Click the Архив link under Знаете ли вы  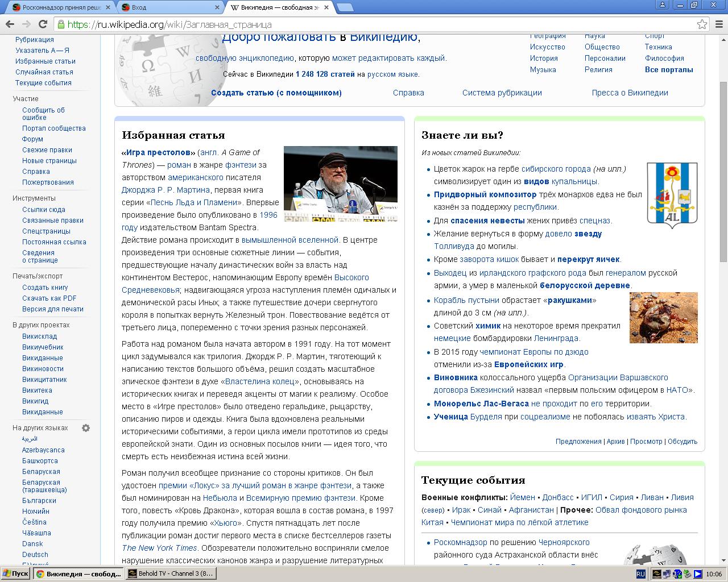pos(615,442)
